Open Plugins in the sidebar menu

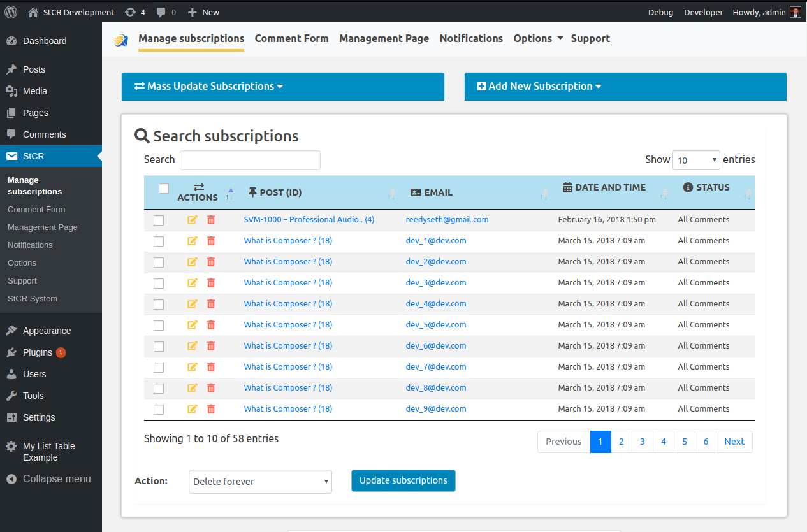[38, 352]
